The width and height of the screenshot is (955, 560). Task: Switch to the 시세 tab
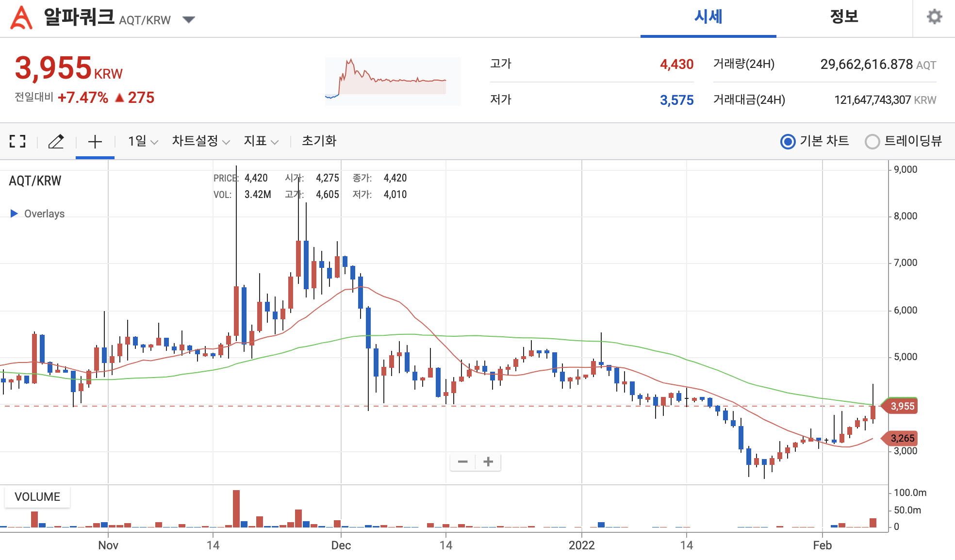[x=708, y=17]
